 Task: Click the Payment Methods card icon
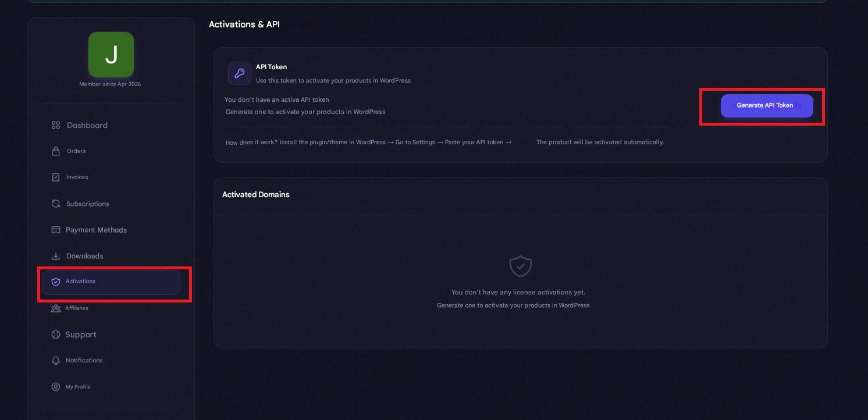click(x=56, y=230)
